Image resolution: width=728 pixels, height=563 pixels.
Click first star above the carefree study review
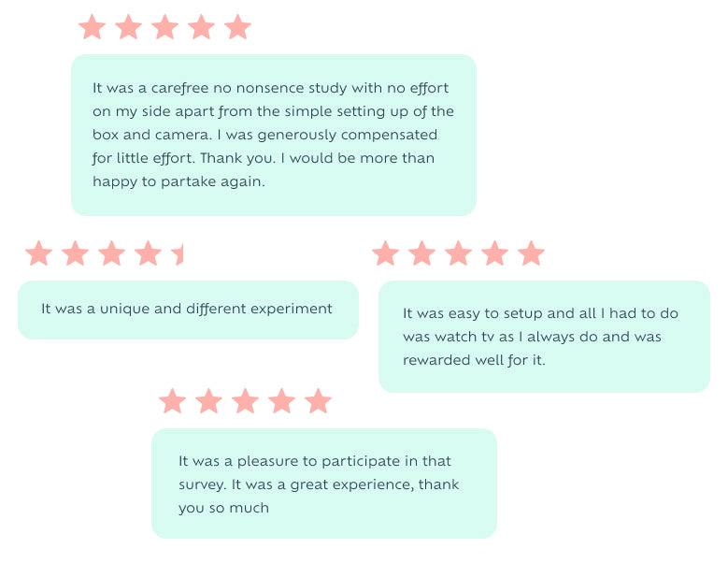92,27
